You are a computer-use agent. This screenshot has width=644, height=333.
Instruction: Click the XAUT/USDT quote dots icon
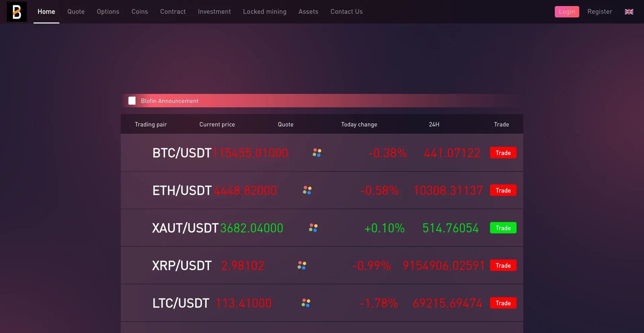pos(313,228)
